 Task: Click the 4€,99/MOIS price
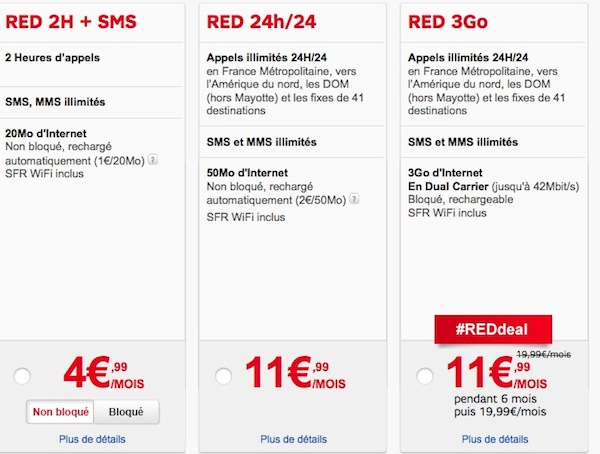point(104,372)
